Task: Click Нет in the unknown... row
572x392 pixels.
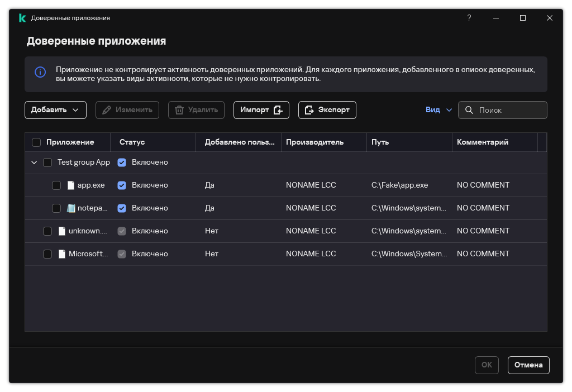Action: (212, 231)
